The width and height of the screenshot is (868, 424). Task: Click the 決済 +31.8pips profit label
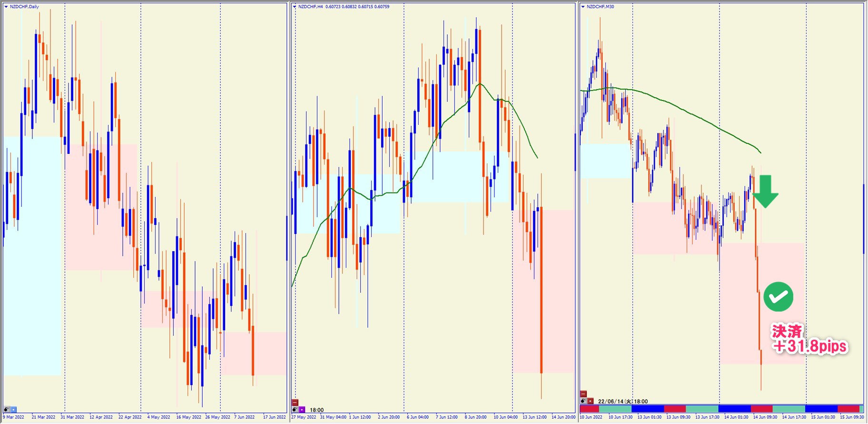click(809, 339)
